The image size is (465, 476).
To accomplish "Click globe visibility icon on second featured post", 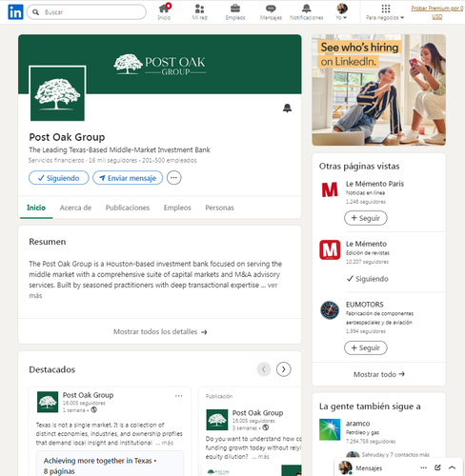I will coord(266,427).
